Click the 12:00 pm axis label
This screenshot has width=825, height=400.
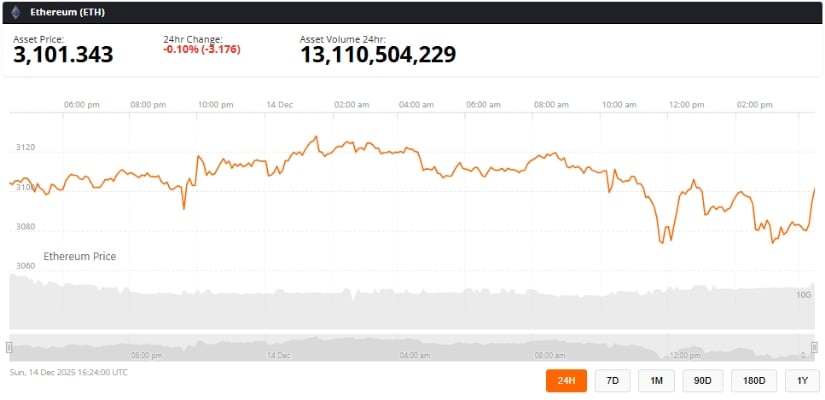(687, 104)
